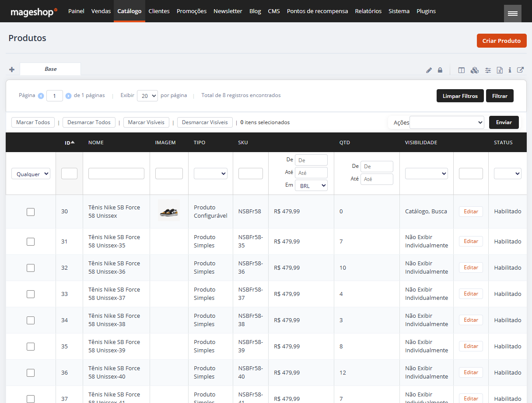Click the info icon on the toolbar
Image resolution: width=532 pixels, height=403 pixels.
point(509,70)
